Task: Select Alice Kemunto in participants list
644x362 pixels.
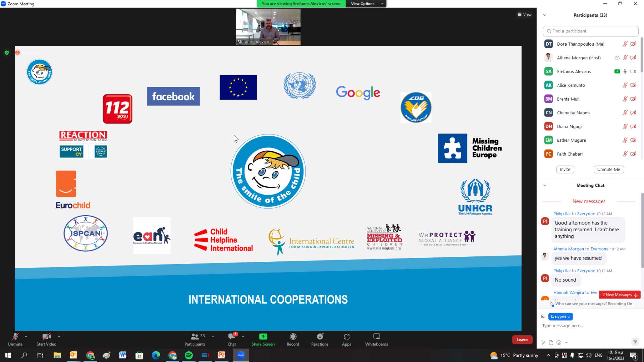Action: [x=590, y=85]
